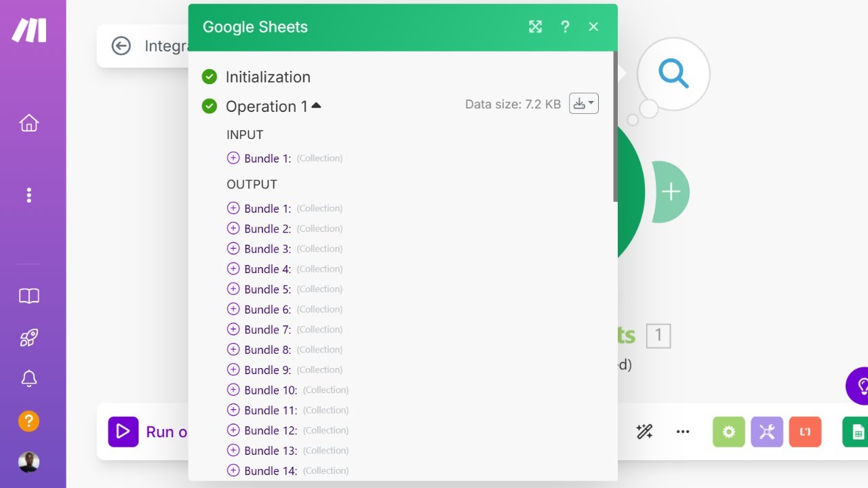This screenshot has width=868, height=488.
Task: Click the Initialization status row
Action: (x=256, y=77)
